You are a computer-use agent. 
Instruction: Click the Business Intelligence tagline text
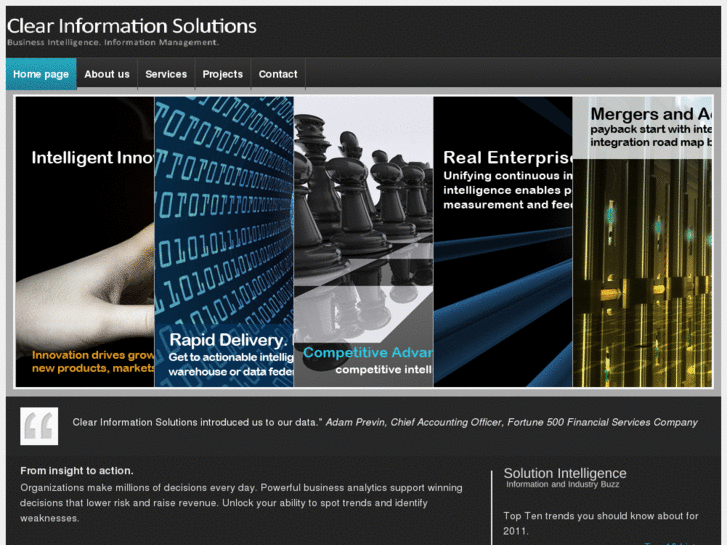coord(113,42)
